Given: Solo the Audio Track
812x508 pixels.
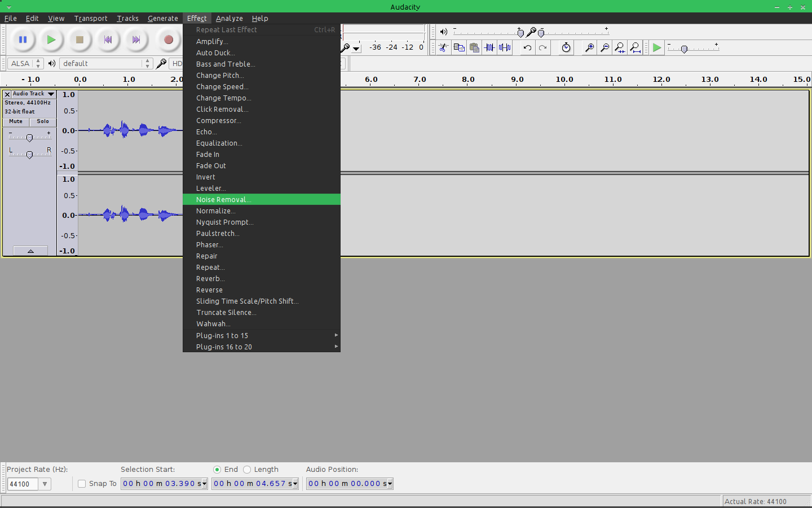Looking at the screenshot, I should (x=43, y=121).
